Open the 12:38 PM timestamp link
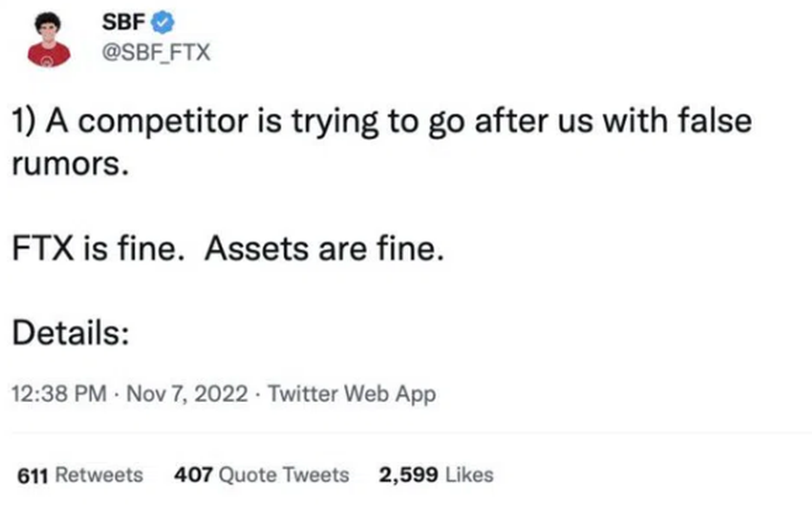The width and height of the screenshot is (812, 507). tap(59, 393)
